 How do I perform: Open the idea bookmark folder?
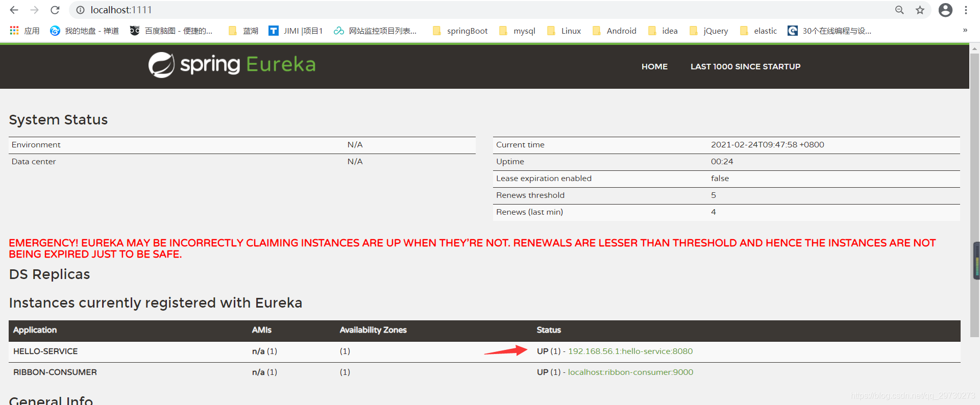tap(663, 31)
